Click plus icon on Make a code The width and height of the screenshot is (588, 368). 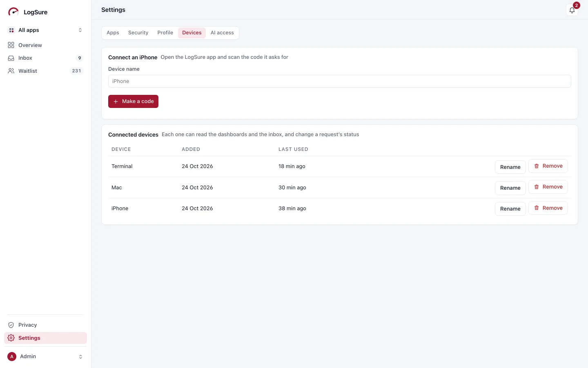tap(116, 101)
